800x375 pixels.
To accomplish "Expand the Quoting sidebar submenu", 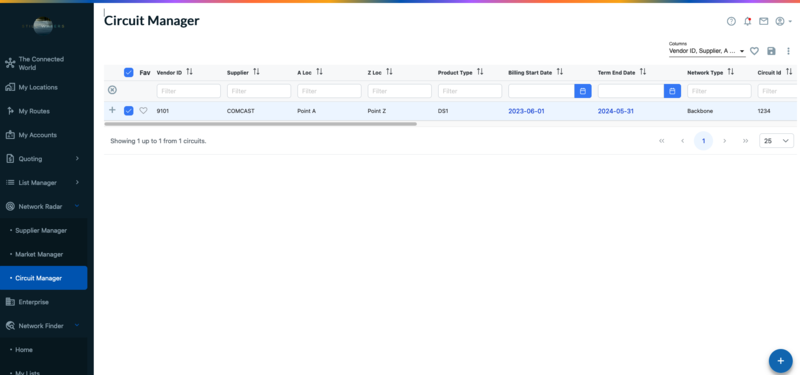I will click(x=44, y=159).
